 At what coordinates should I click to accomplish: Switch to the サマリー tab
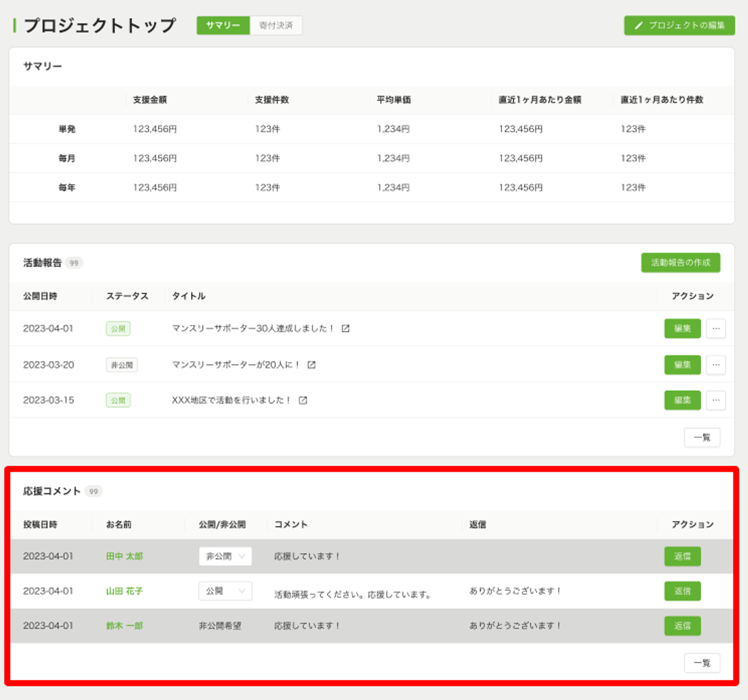click(223, 25)
